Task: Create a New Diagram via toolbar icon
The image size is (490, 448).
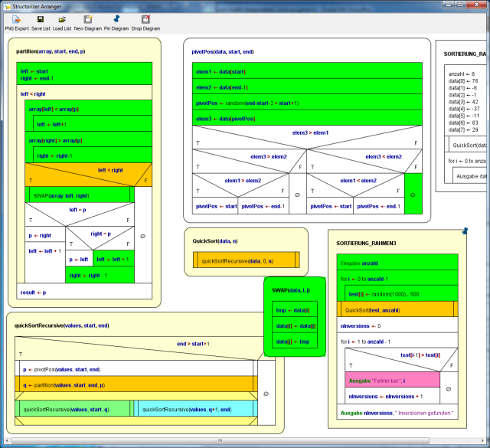Action: click(88, 20)
